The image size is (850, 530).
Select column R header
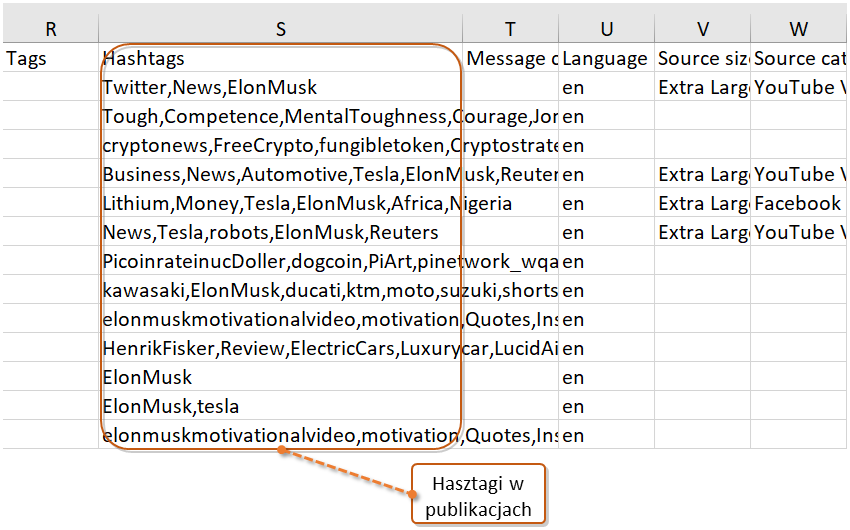(51, 29)
